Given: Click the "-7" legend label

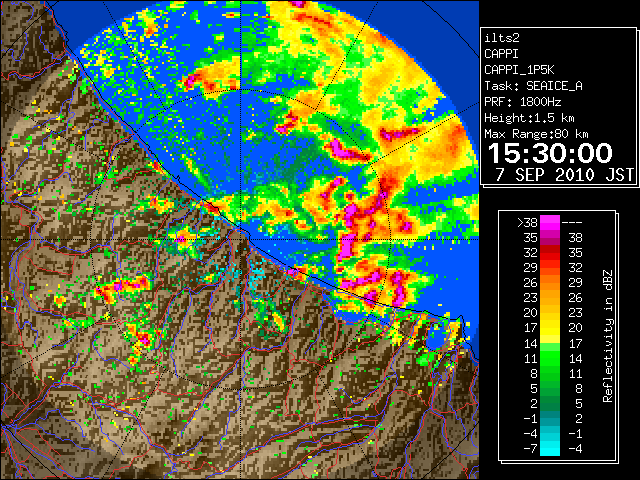Looking at the screenshot, I should tap(530, 449).
